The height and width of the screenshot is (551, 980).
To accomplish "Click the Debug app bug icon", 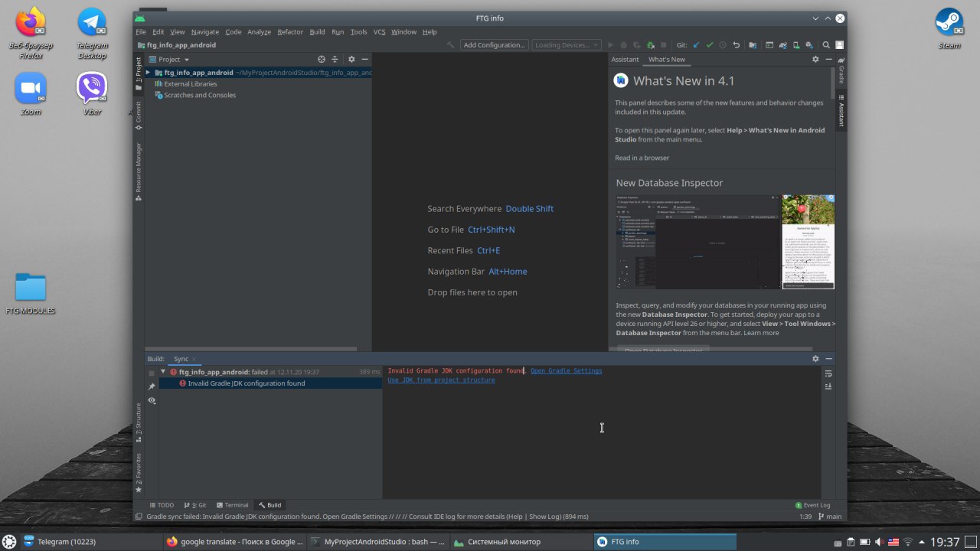I will pyautogui.click(x=624, y=45).
